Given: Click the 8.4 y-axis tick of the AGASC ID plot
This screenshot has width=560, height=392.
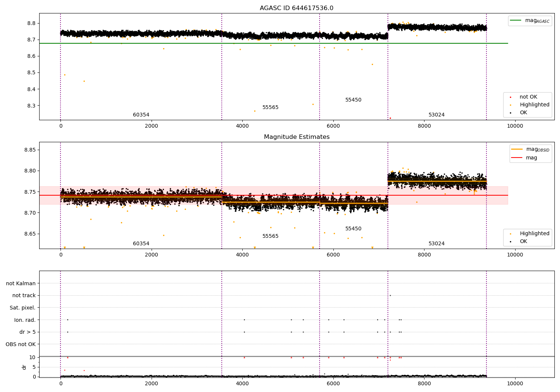Looking at the screenshot, I should click(31, 89).
